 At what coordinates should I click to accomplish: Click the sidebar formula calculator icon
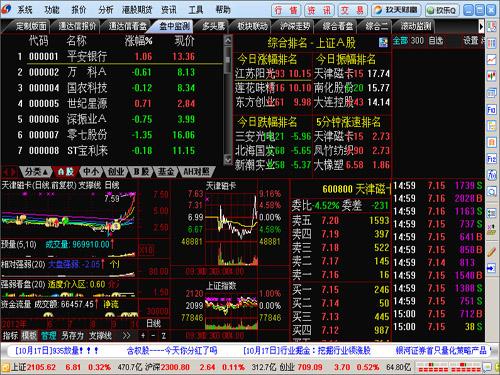tap(491, 230)
